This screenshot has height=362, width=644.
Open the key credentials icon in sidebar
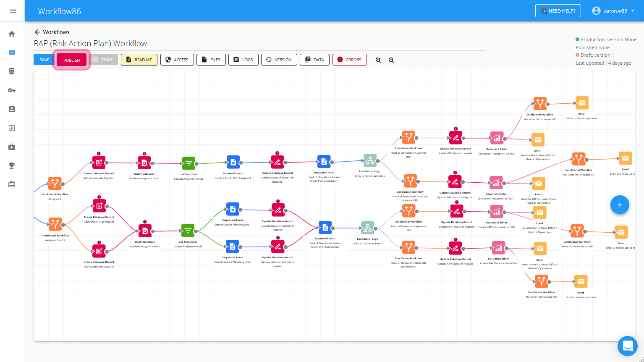pyautogui.click(x=12, y=90)
